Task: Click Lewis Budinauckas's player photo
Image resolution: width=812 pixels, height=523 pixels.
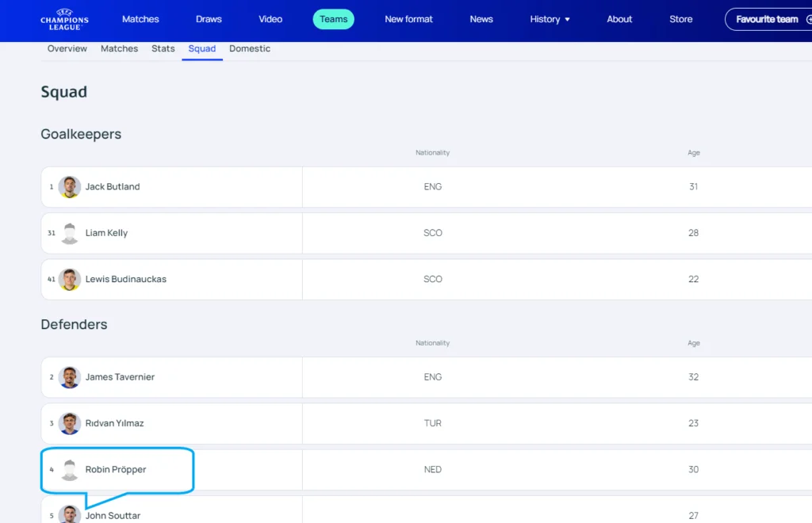Action: click(70, 279)
